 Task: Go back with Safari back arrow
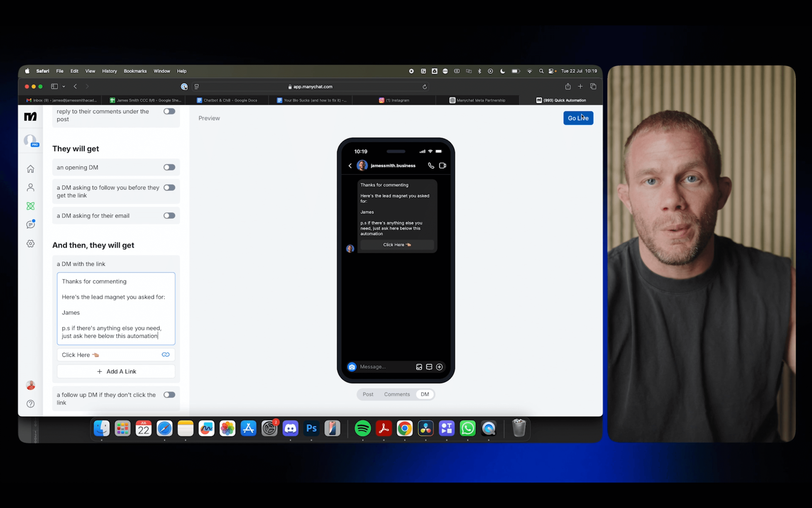pos(75,86)
